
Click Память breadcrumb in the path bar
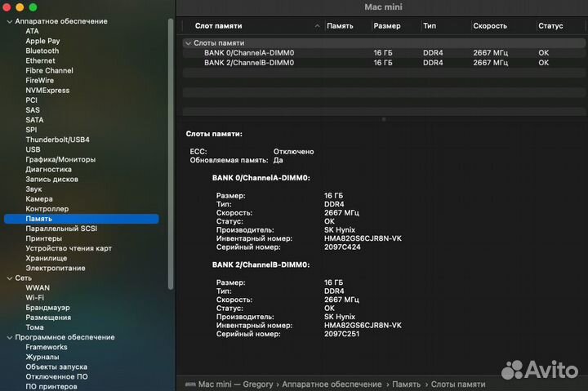[406, 384]
